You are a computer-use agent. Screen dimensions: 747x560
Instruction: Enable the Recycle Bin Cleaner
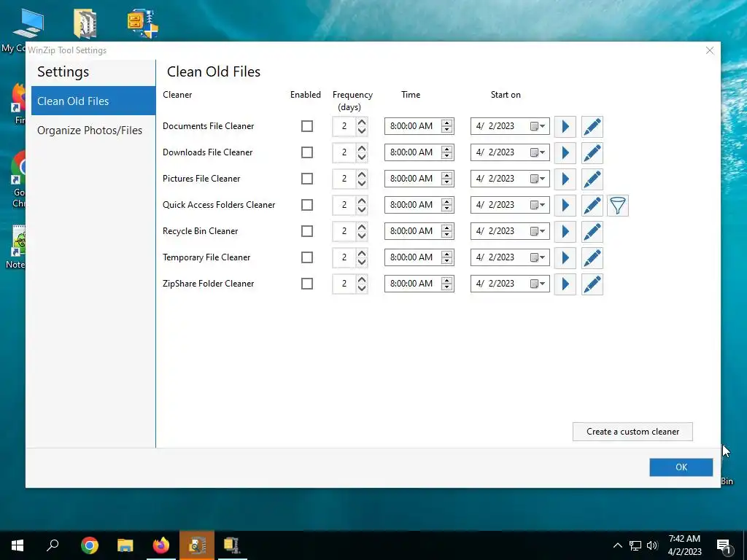coord(307,231)
